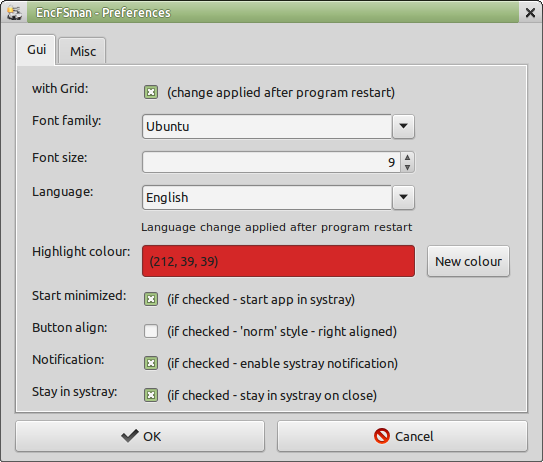Screen dimensions: 543x462
Task: Open the Font family dropdown arrow
Action: click(403, 126)
